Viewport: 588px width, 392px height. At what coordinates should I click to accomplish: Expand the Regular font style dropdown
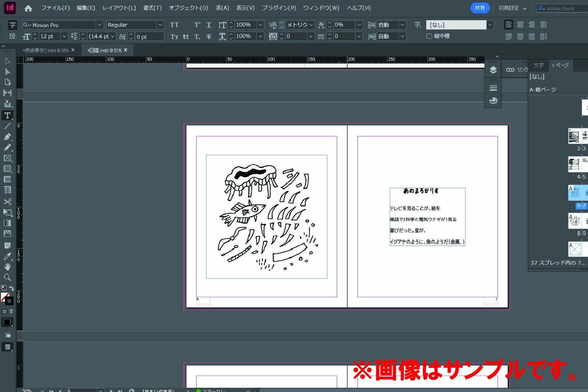tap(160, 25)
